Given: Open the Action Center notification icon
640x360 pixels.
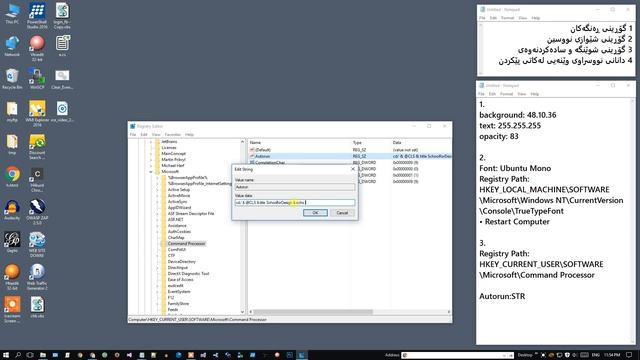Looking at the screenshot, I should 629,355.
